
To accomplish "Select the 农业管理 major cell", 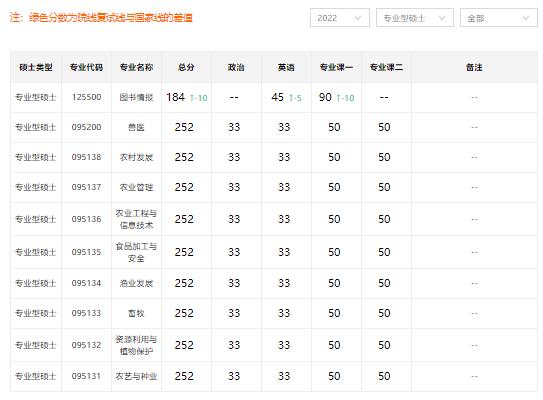I will tap(136, 187).
